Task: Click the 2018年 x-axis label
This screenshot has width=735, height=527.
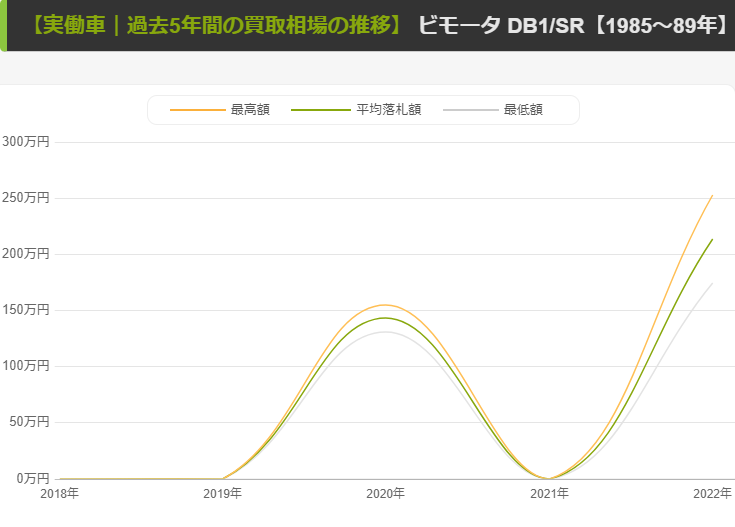Action: pos(59,493)
